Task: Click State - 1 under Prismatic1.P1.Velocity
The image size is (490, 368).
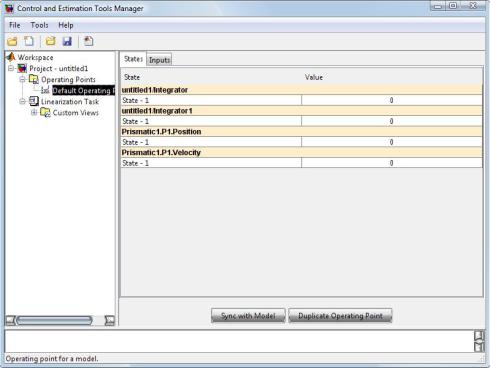Action: pyautogui.click(x=211, y=163)
